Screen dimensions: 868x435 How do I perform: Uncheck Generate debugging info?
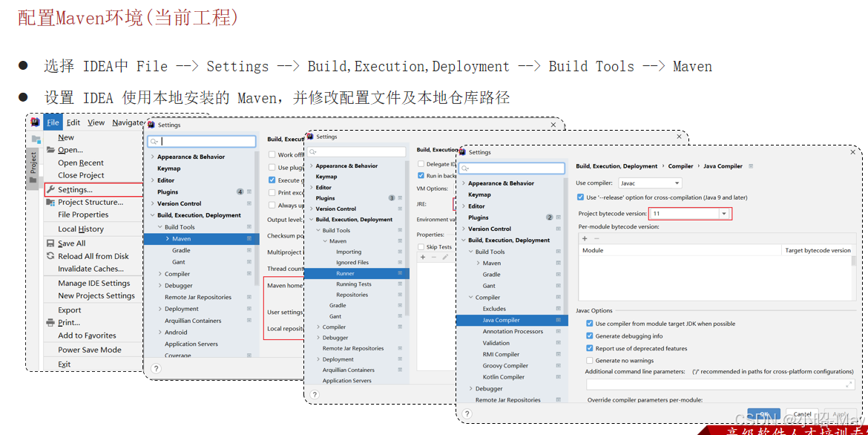coord(590,336)
